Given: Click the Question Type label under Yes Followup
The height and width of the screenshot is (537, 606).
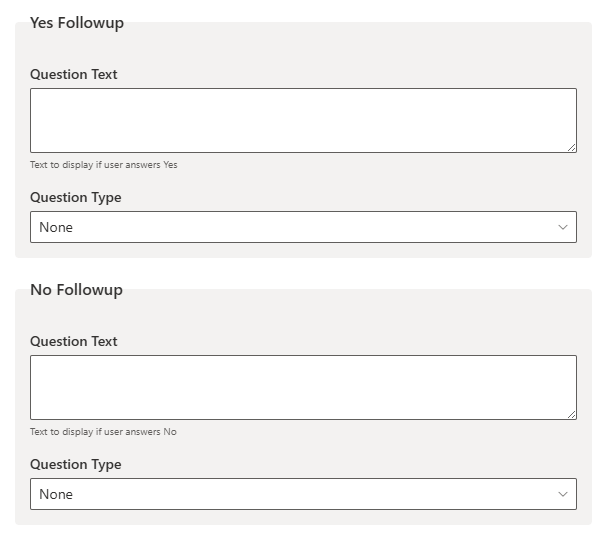Looking at the screenshot, I should [76, 198].
